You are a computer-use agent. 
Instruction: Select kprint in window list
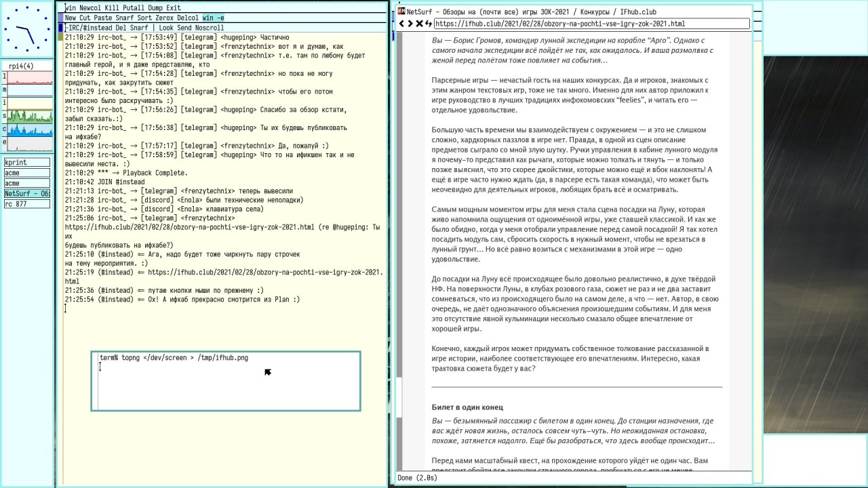27,163
